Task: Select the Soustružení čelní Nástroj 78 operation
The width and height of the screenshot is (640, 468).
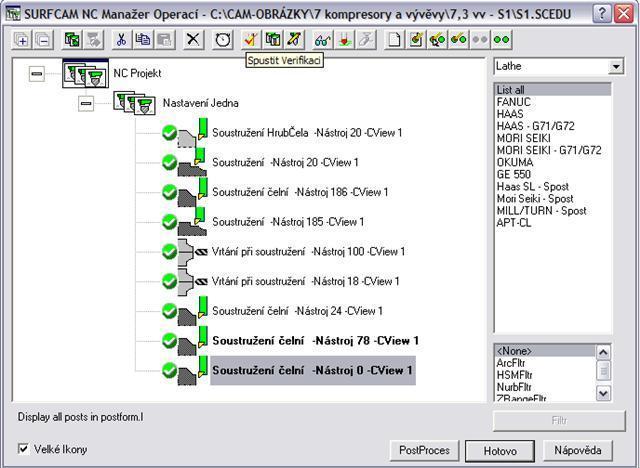Action: pos(315,341)
